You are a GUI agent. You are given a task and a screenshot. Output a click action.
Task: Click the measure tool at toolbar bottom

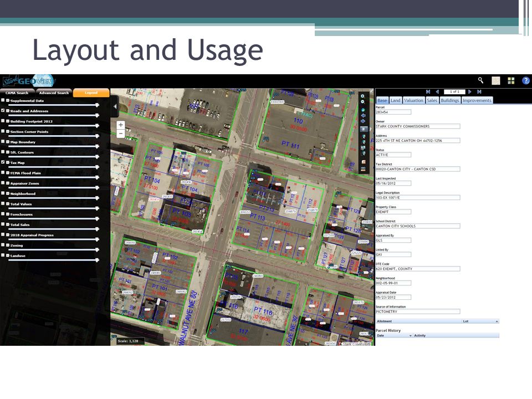point(363,169)
